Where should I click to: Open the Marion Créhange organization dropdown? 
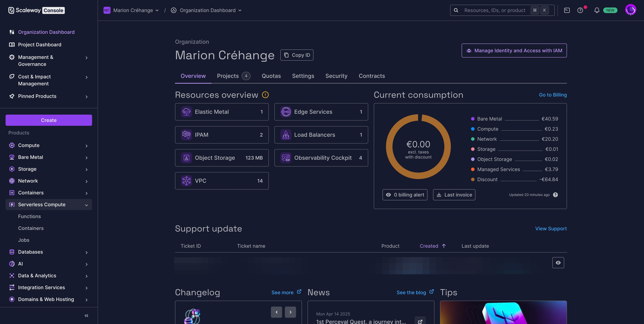(x=131, y=10)
